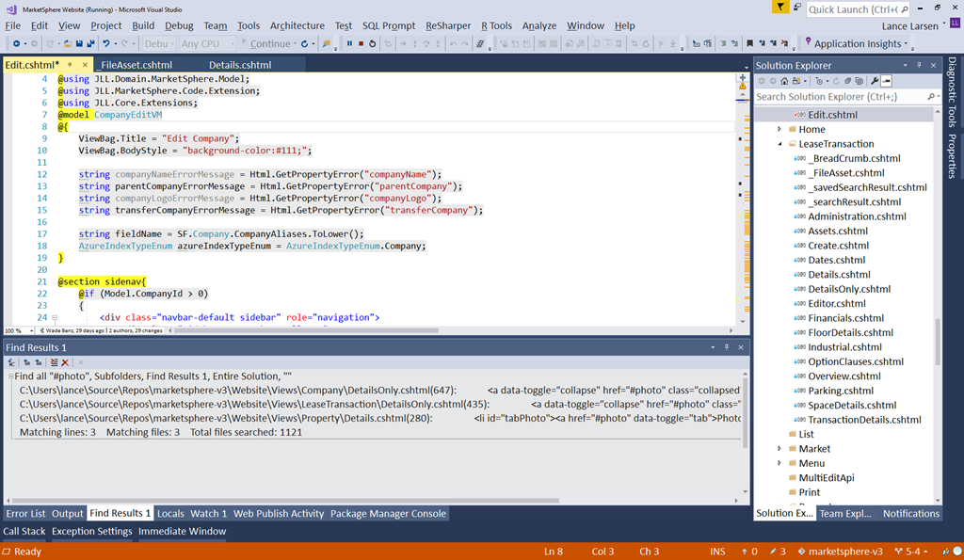Open Properties wrench in Solution Explorer
Viewport: 964px width, 560px height.
(875, 81)
